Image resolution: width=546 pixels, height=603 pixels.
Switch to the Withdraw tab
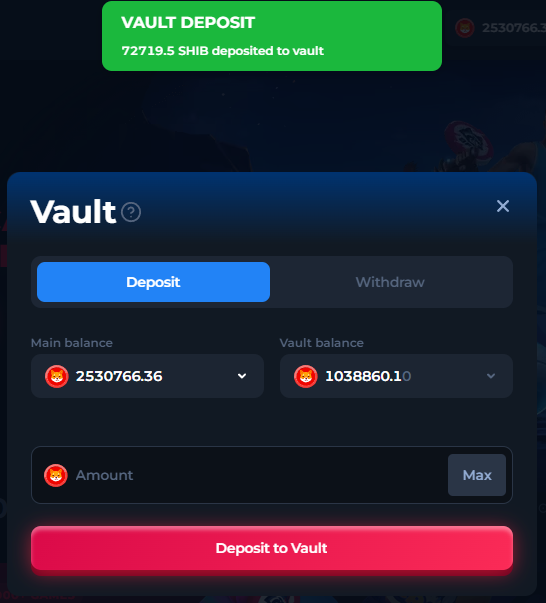click(390, 282)
